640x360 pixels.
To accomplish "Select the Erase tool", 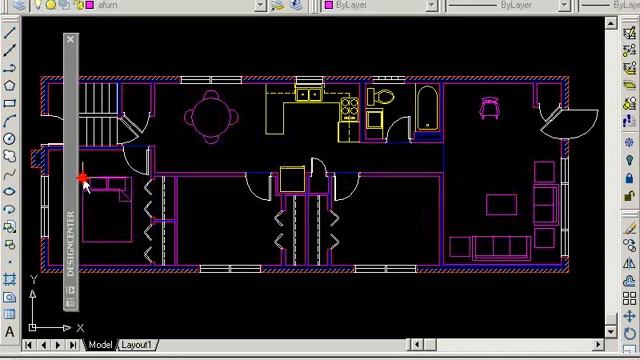I will click(629, 228).
